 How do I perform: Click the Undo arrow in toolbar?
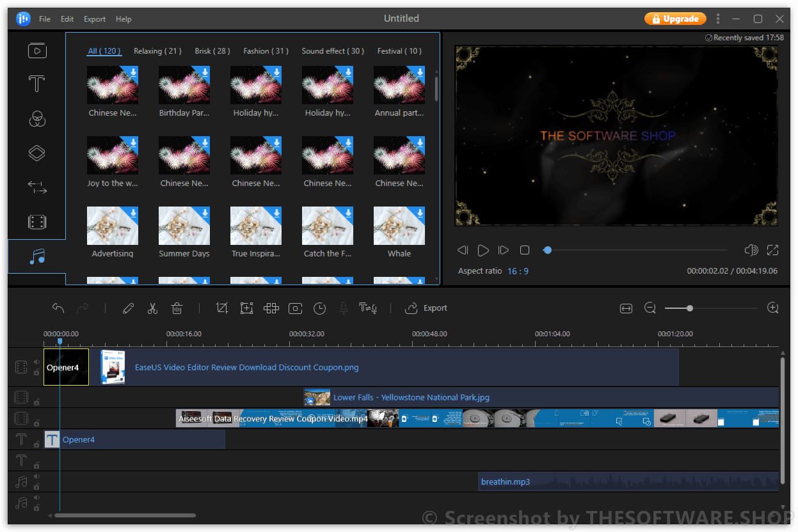coord(58,308)
